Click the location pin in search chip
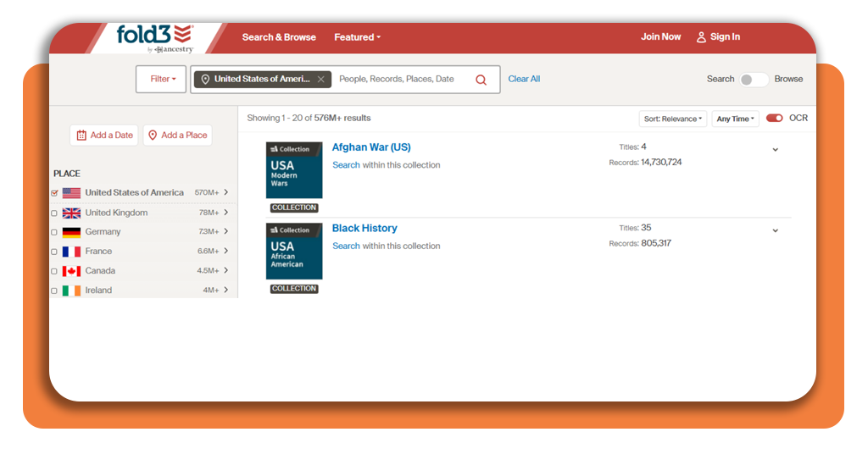The height and width of the screenshot is (454, 868). click(x=205, y=79)
